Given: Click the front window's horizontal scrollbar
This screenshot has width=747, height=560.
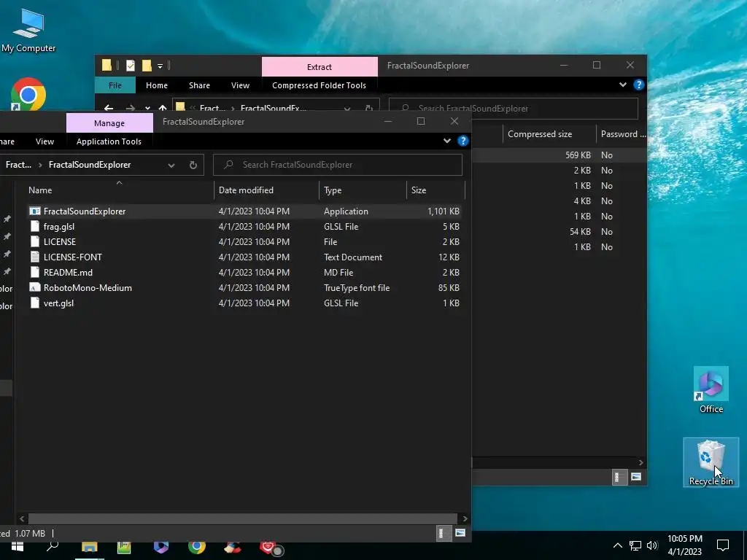Looking at the screenshot, I should 242,518.
